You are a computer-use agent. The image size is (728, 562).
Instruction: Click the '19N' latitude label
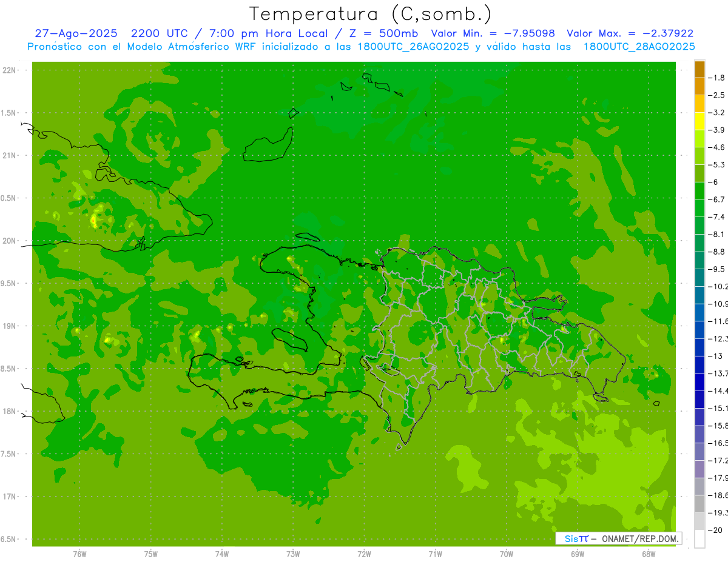click(10, 326)
